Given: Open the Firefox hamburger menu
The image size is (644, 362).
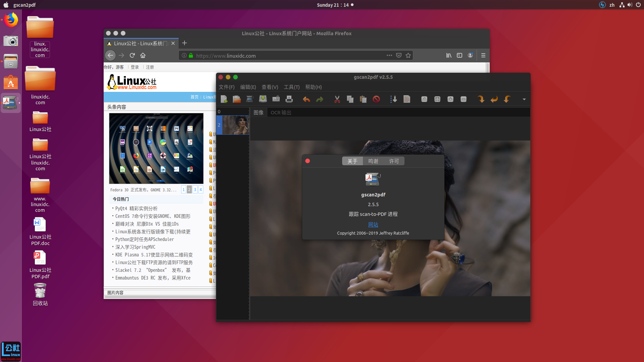Looking at the screenshot, I should click(x=483, y=55).
